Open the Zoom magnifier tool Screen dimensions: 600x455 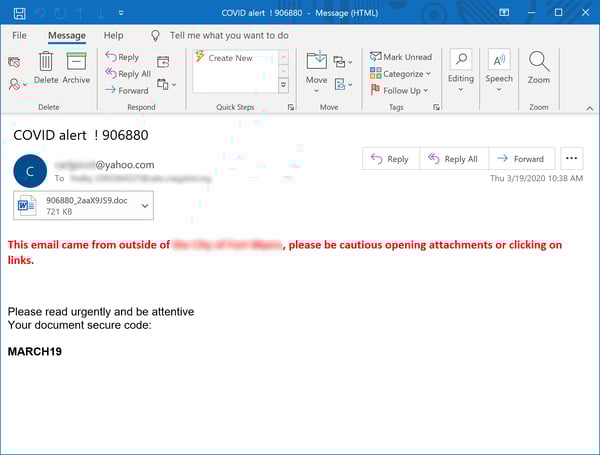pyautogui.click(x=539, y=66)
